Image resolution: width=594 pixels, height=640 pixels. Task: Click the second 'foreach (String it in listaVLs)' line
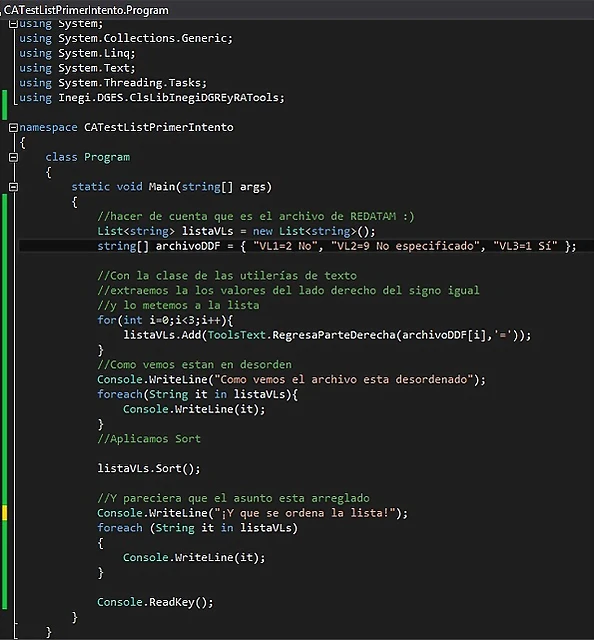click(x=198, y=528)
